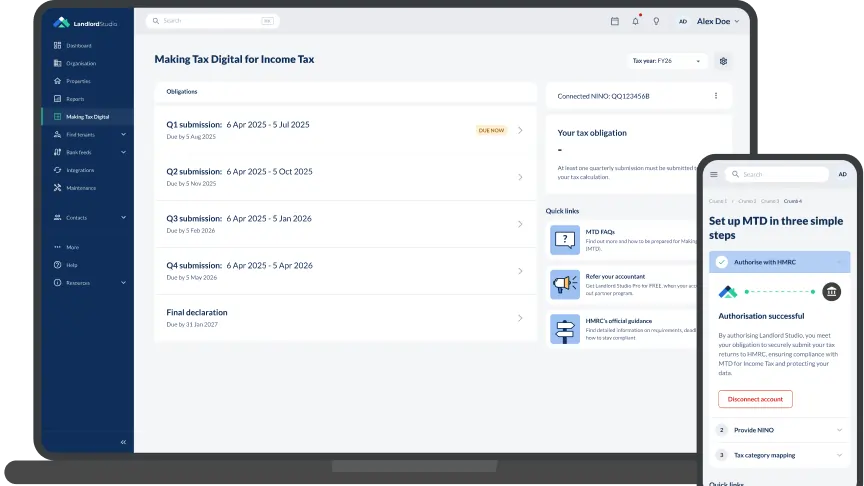This screenshot has height=486, width=864.
Task: Click the Resources info icon
Action: 57,283
